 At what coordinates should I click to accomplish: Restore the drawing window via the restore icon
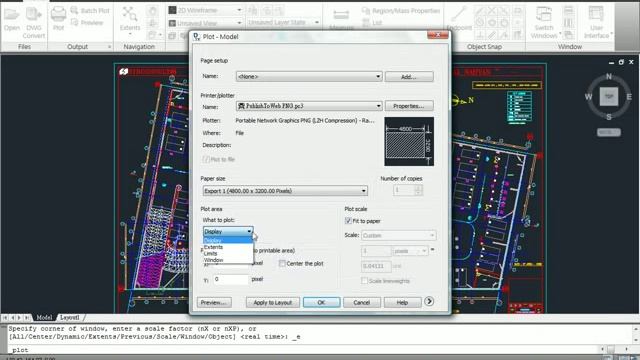621,62
